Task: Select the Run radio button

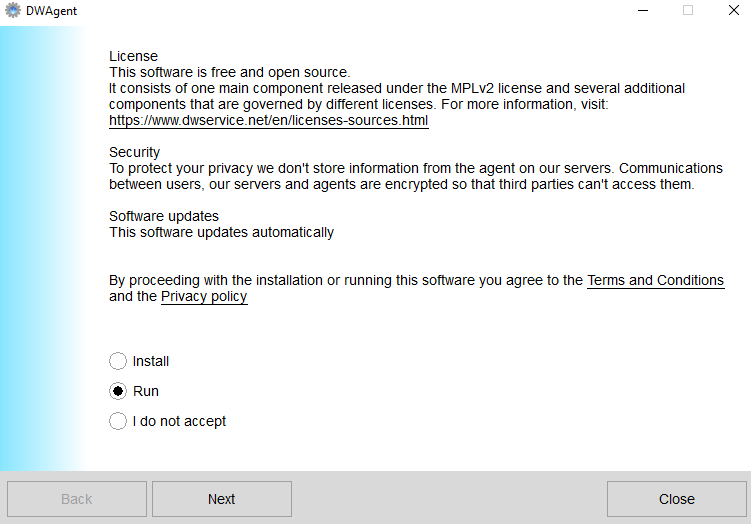Action: click(118, 391)
